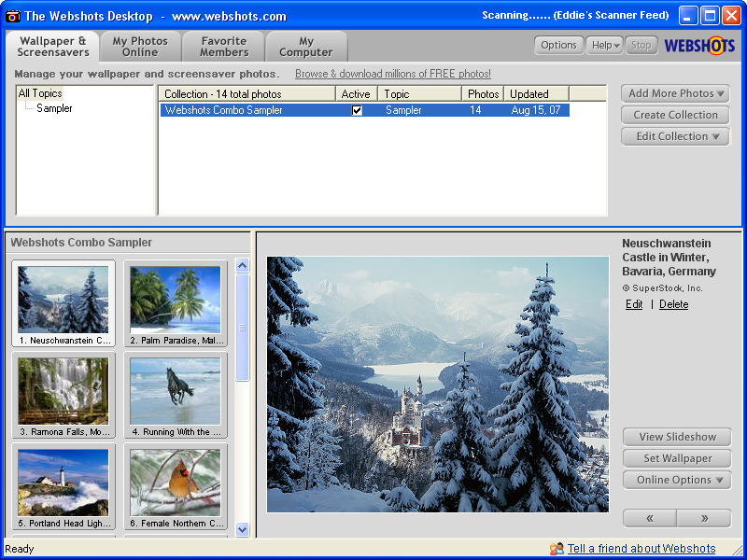Image resolution: width=747 pixels, height=560 pixels.
Task: Select the Palm Paradise thumbnail
Action: [x=176, y=303]
